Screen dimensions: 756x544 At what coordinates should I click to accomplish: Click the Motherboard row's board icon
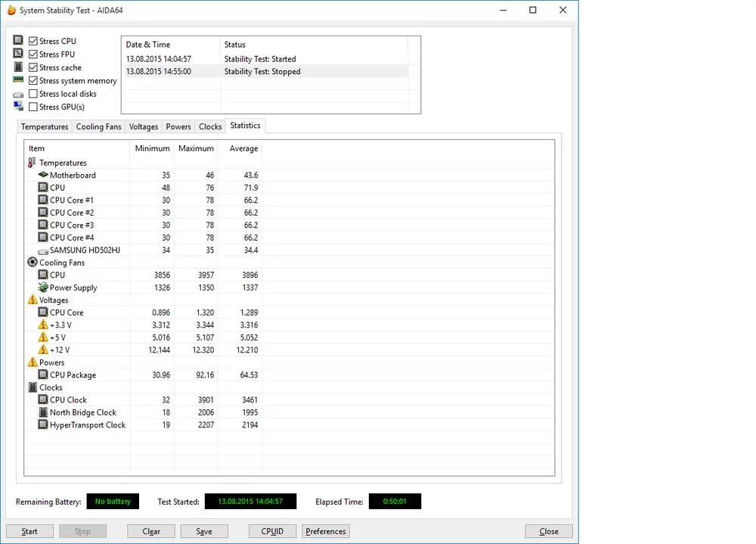click(43, 174)
